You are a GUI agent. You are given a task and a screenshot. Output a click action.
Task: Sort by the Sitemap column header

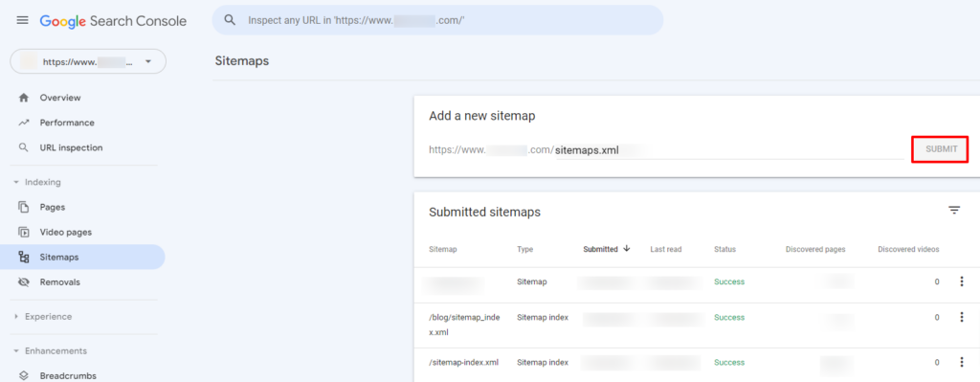442,249
